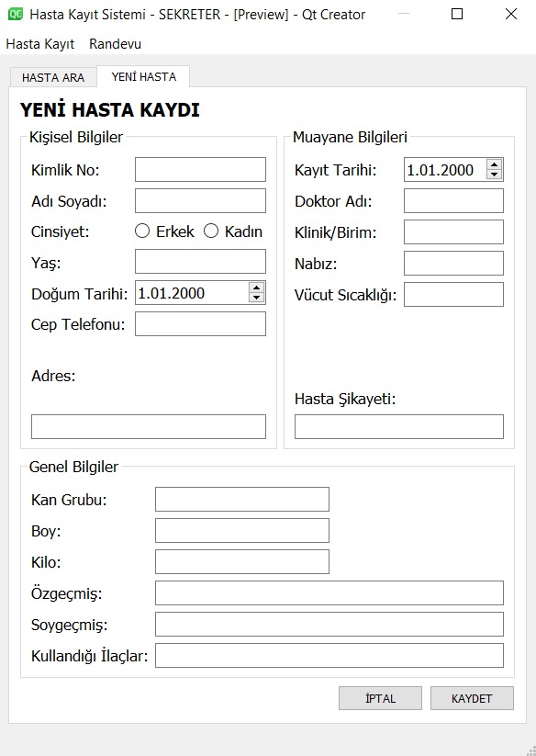Click the Nabız input field
This screenshot has height=756, width=536.
tap(453, 263)
